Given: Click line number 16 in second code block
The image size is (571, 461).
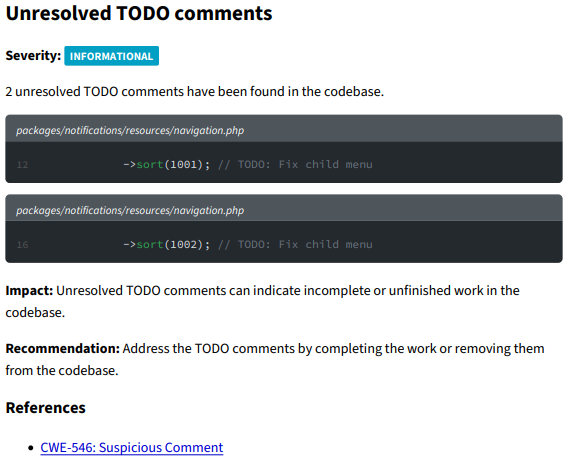Looking at the screenshot, I should pos(23,245).
